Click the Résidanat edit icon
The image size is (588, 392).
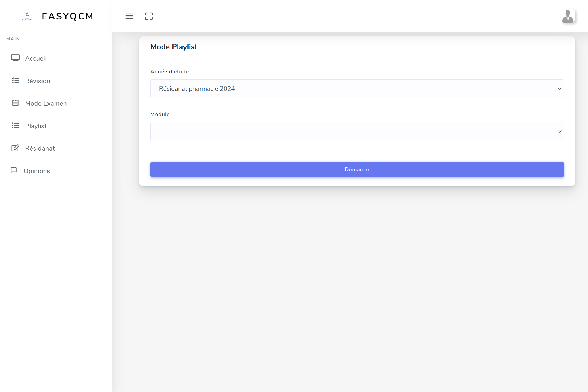(14, 148)
